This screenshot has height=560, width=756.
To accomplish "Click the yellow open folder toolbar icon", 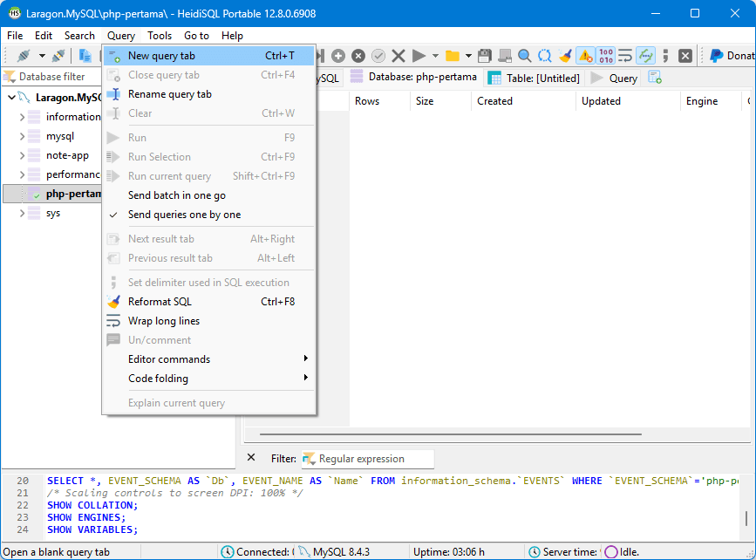I will pos(452,54).
